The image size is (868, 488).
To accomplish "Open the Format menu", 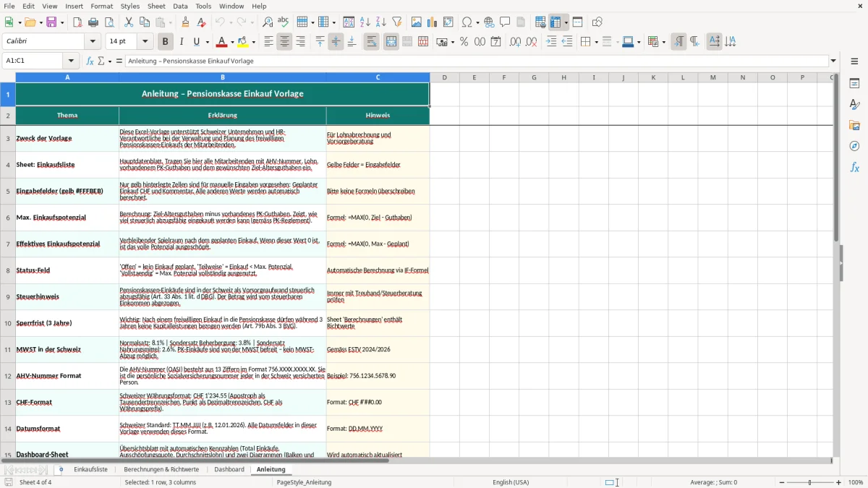I will [x=101, y=6].
